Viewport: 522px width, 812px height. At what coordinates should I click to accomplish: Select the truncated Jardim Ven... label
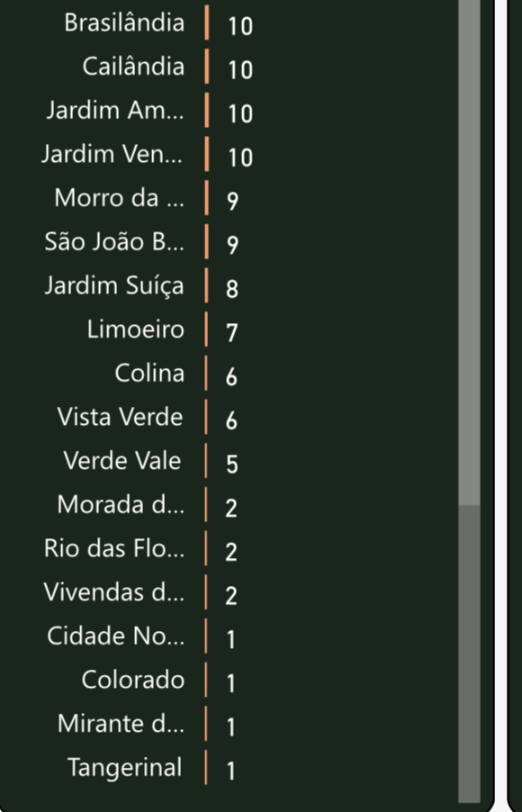[x=112, y=154]
